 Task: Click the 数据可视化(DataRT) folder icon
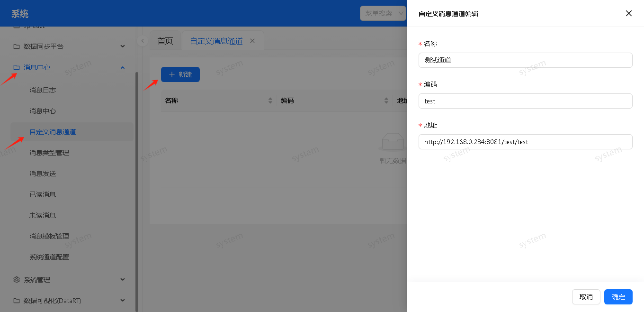click(17, 301)
